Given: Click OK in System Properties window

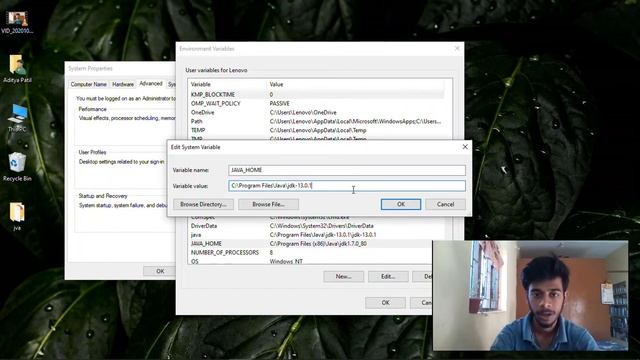Looking at the screenshot, I should click(160, 271).
